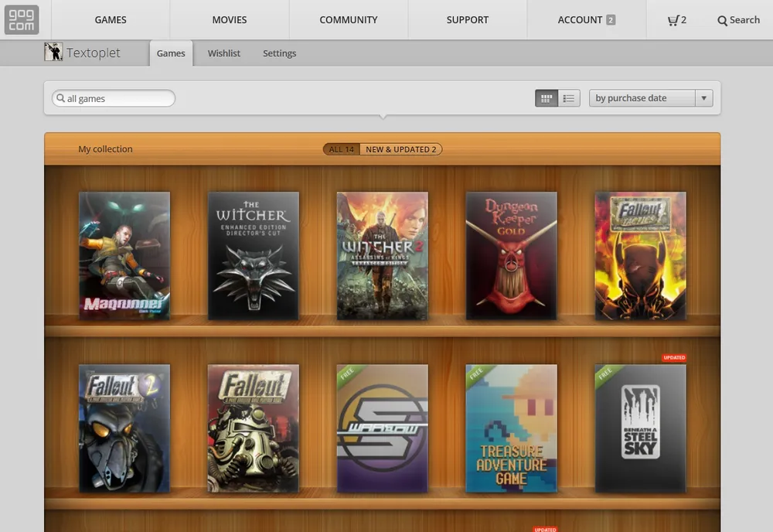Switch to the Wishlist tab

point(223,53)
